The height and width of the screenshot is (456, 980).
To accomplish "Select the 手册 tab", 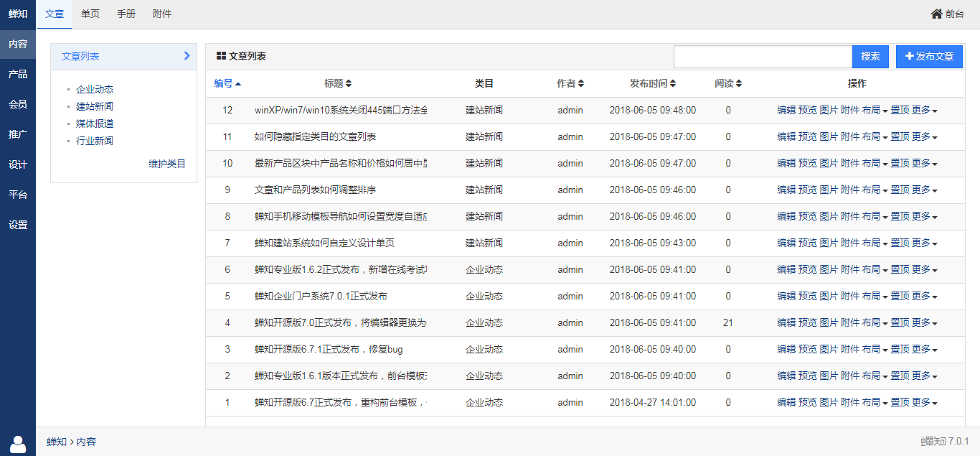I will (x=126, y=14).
